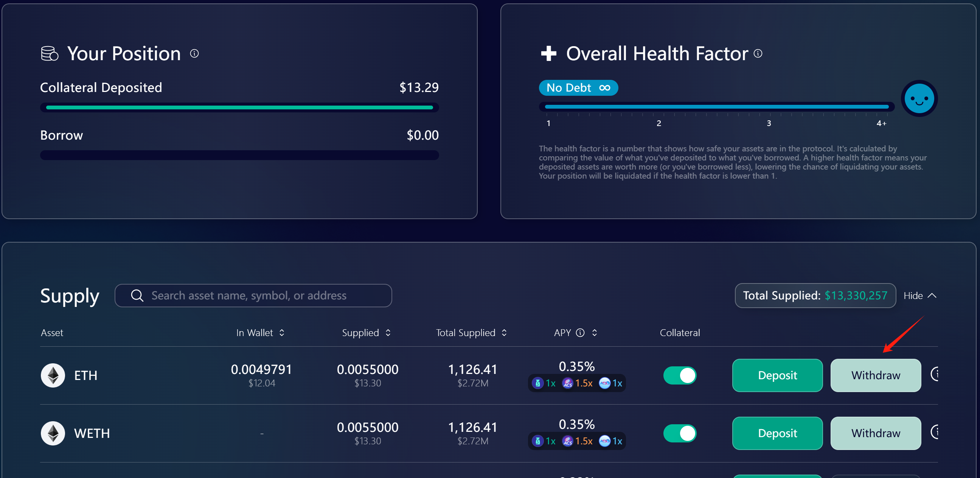
Task: Toggle ETH collateral switch off
Action: [x=680, y=375]
